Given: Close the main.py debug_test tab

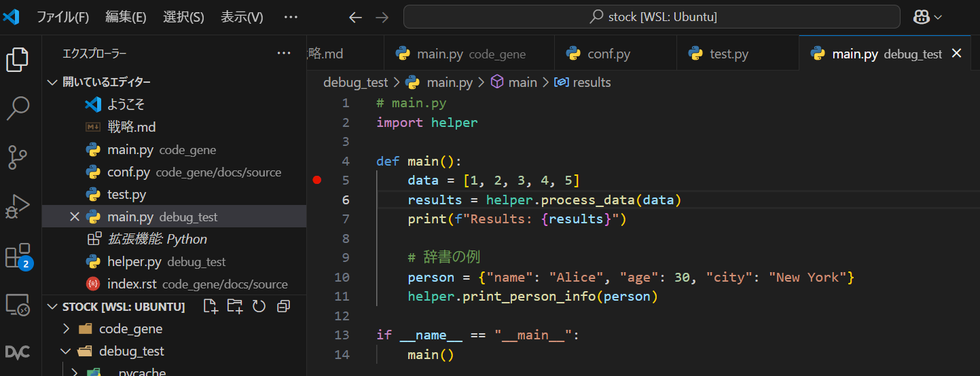Looking at the screenshot, I should click(956, 54).
